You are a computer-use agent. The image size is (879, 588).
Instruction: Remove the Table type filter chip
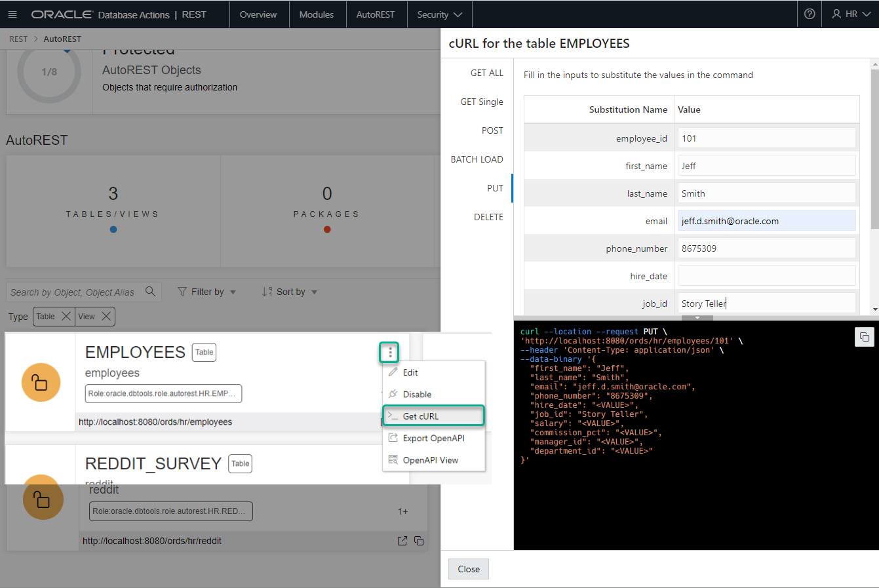tap(66, 316)
